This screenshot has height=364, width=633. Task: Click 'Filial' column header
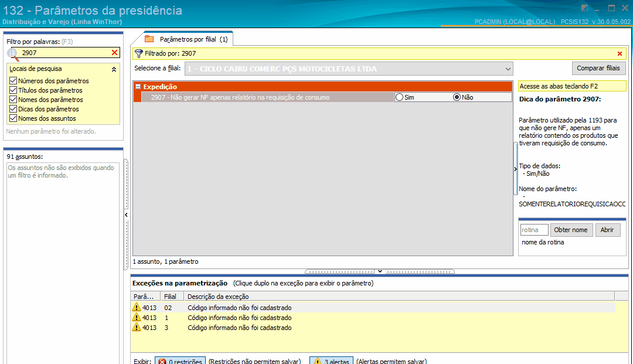pos(172,296)
